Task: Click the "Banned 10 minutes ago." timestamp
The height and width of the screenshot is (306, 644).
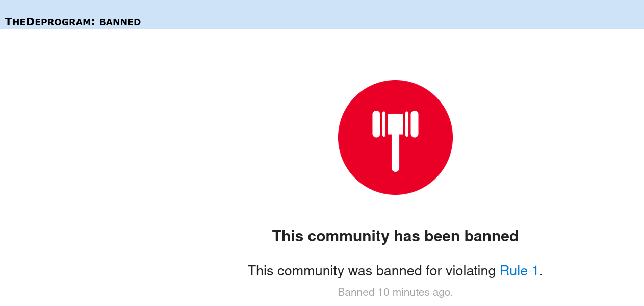Action: tap(395, 292)
